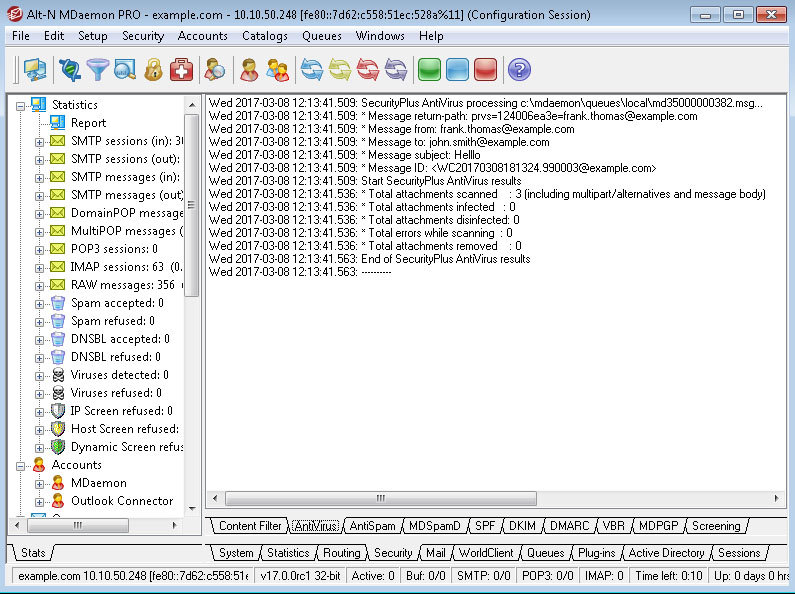The image size is (795, 594).
Task: Switch to the Routing bottom tab
Action: (x=342, y=553)
